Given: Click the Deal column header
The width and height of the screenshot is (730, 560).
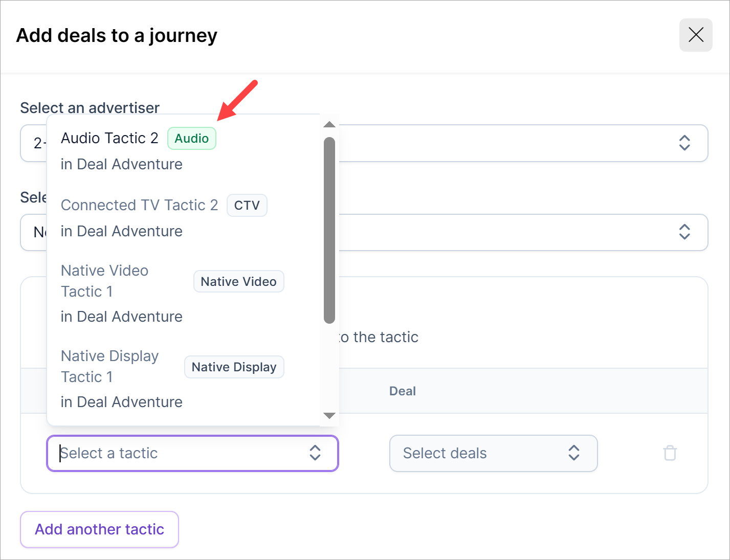Looking at the screenshot, I should (403, 391).
